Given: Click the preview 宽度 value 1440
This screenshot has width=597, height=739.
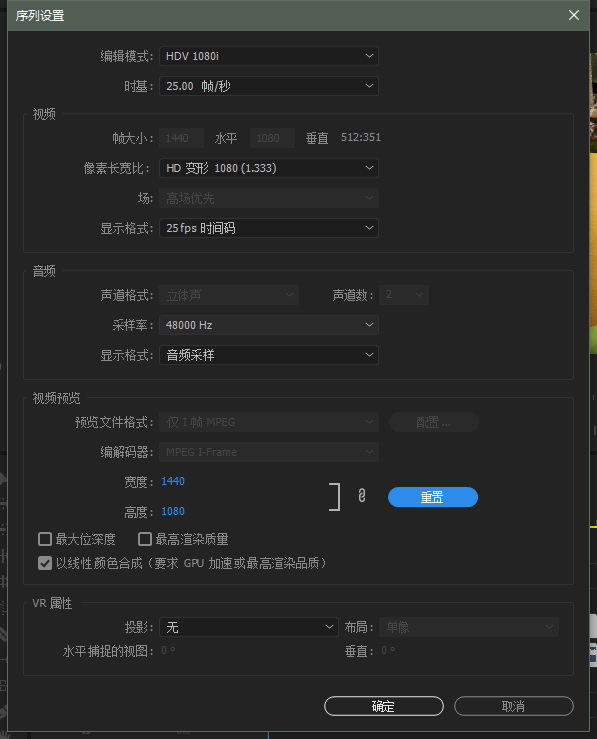Looking at the screenshot, I should (173, 481).
